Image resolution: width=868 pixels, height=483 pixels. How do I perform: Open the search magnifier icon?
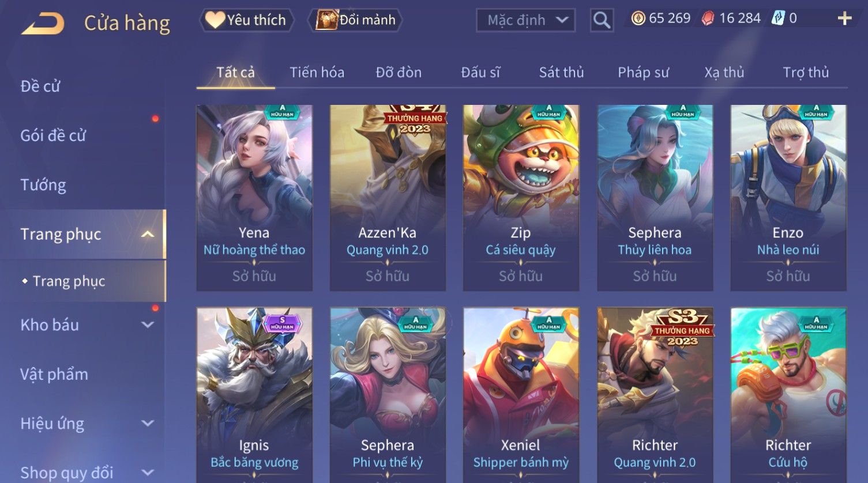(x=602, y=21)
